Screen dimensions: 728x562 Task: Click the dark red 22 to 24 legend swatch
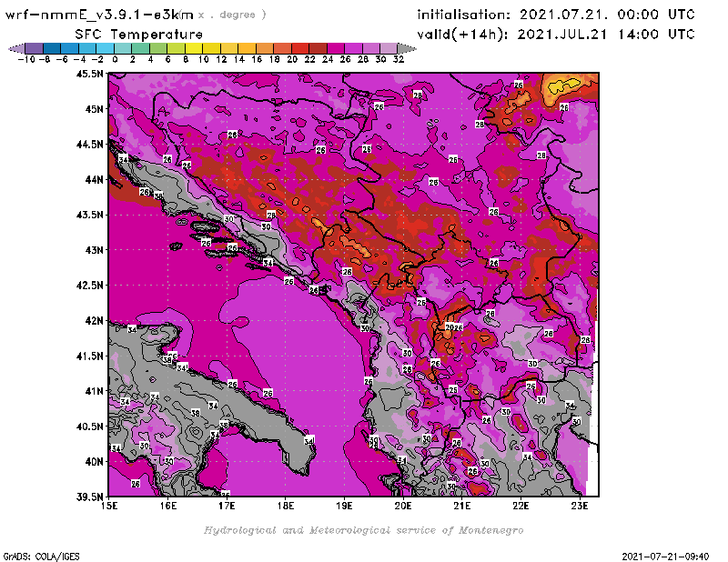(318, 48)
